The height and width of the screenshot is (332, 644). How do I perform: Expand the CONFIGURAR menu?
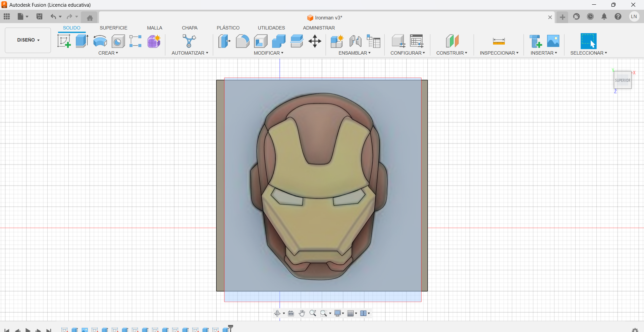[408, 53]
